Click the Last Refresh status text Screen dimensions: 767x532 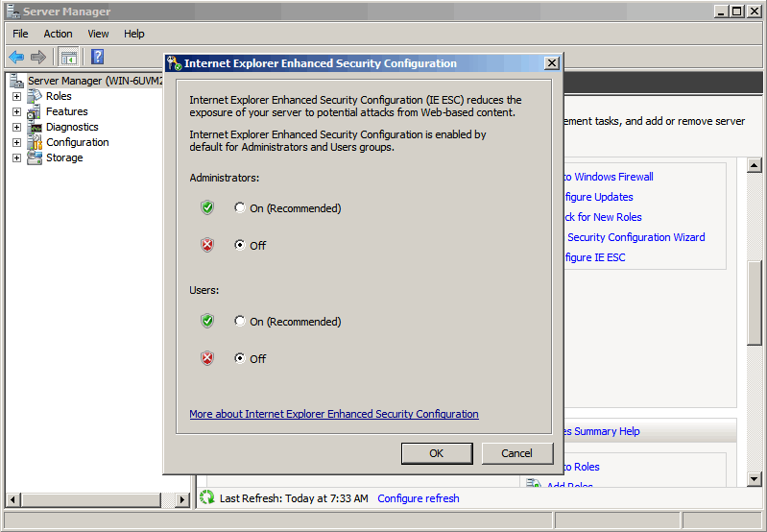[x=294, y=498]
